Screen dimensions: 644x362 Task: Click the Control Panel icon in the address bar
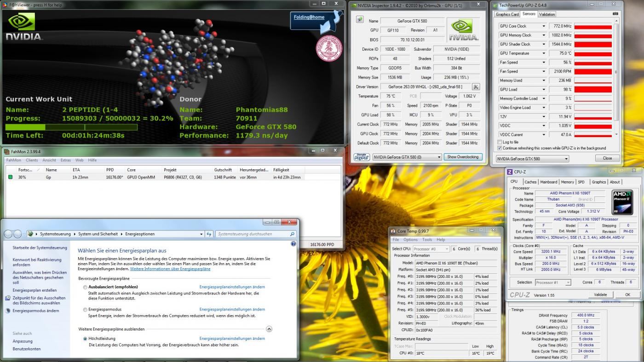coord(30,234)
